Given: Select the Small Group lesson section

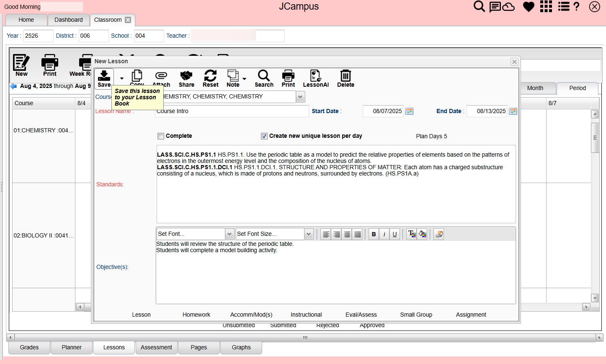Looking at the screenshot, I should click(x=416, y=315).
